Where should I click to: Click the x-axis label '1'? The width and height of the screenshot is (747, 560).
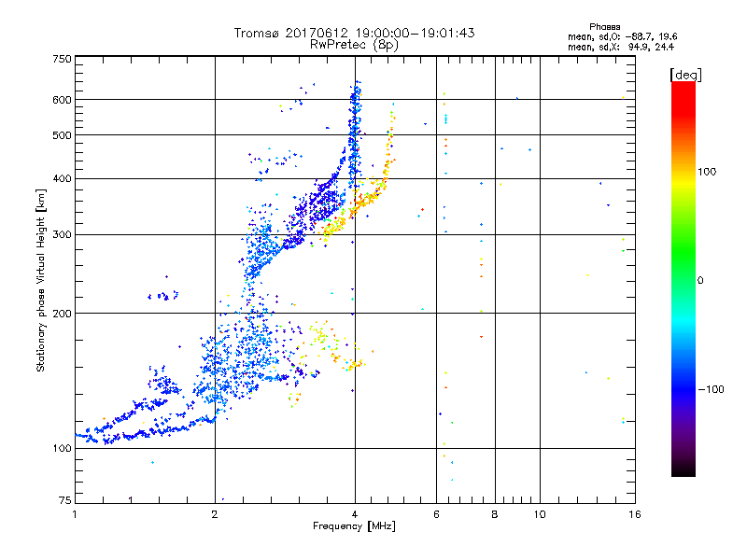coord(75,514)
